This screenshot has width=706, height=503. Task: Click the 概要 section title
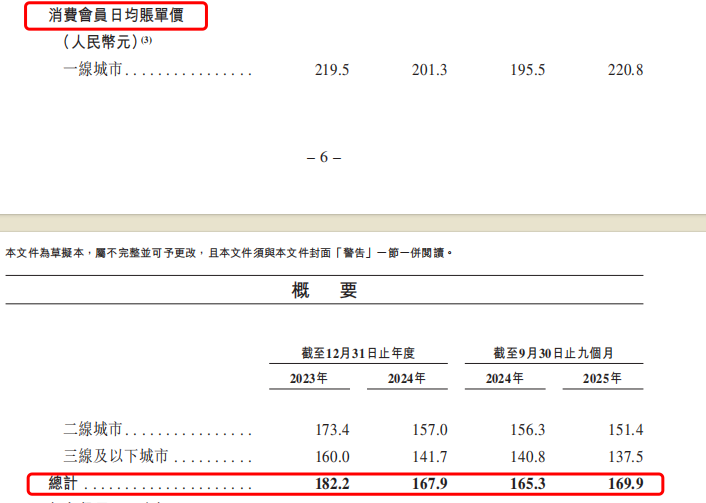coord(324,291)
